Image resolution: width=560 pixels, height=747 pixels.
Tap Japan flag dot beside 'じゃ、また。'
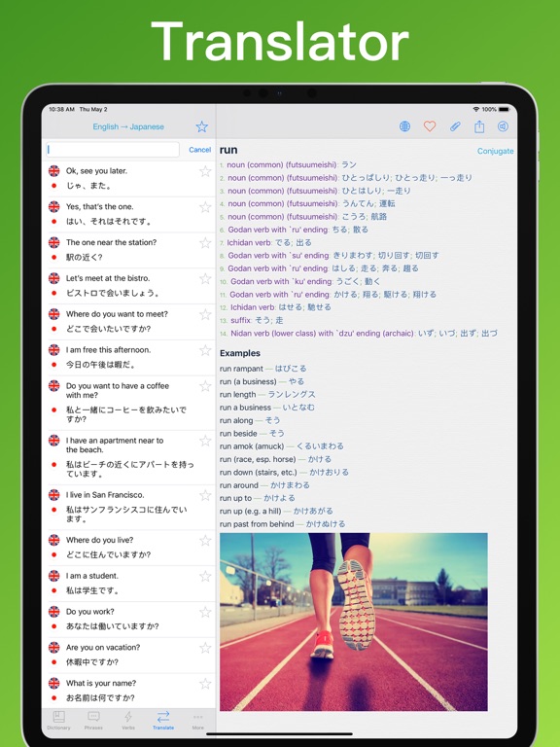[x=54, y=186]
